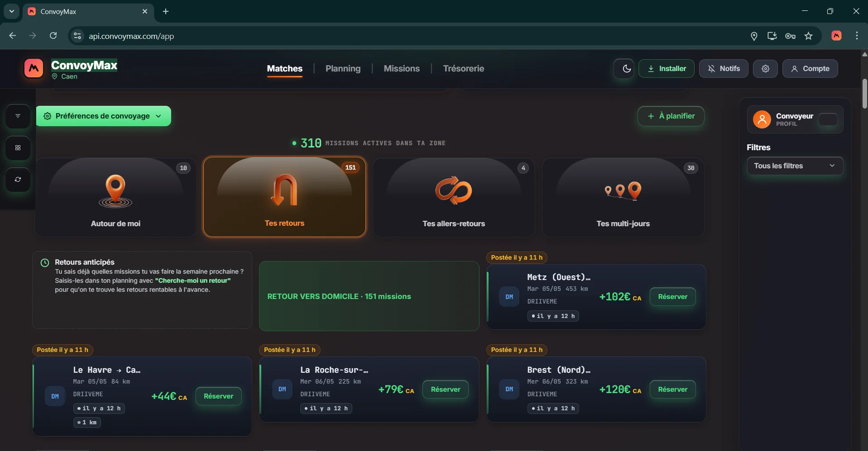Image resolution: width=868 pixels, height=451 pixels.
Task: Open the Compte button
Action: tap(810, 69)
